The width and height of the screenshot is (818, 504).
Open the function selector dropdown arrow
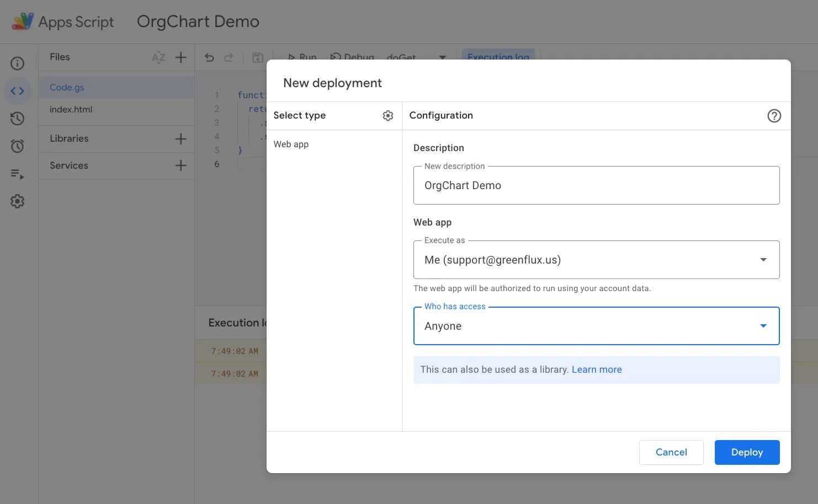(442, 57)
